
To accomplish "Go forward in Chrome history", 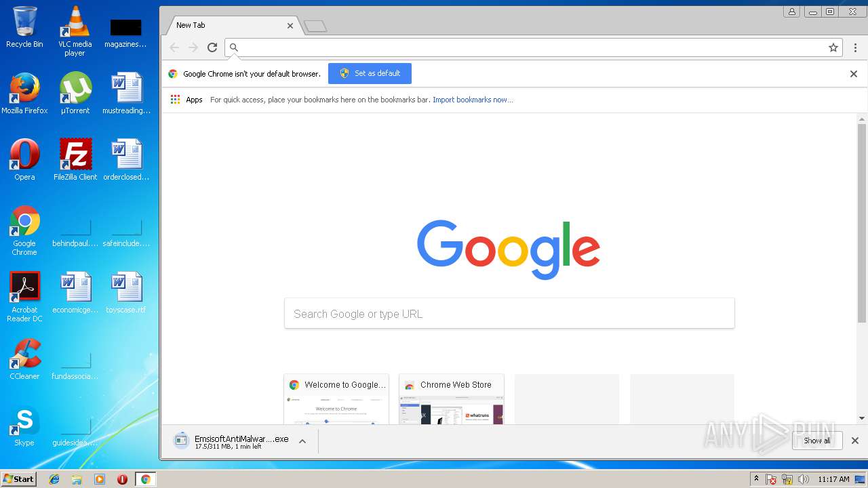I will (x=193, y=47).
